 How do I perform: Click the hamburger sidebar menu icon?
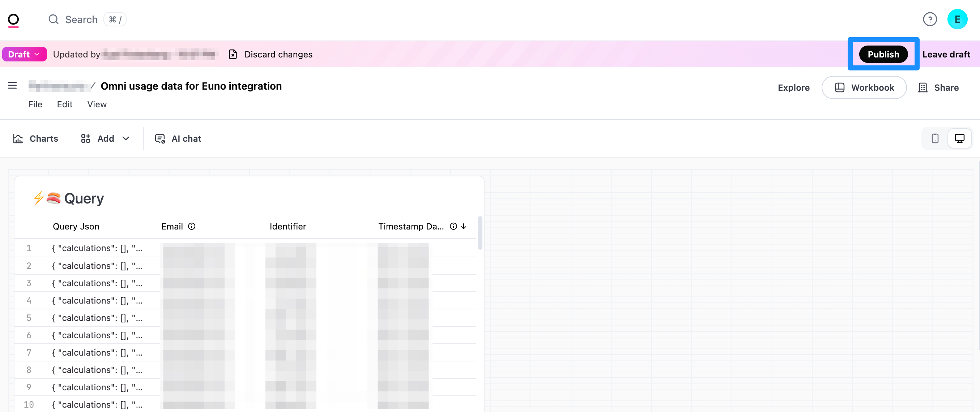[12, 86]
